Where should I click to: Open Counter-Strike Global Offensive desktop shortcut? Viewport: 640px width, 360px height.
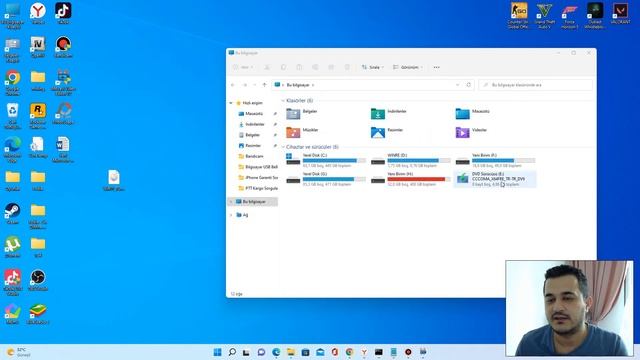point(519,16)
